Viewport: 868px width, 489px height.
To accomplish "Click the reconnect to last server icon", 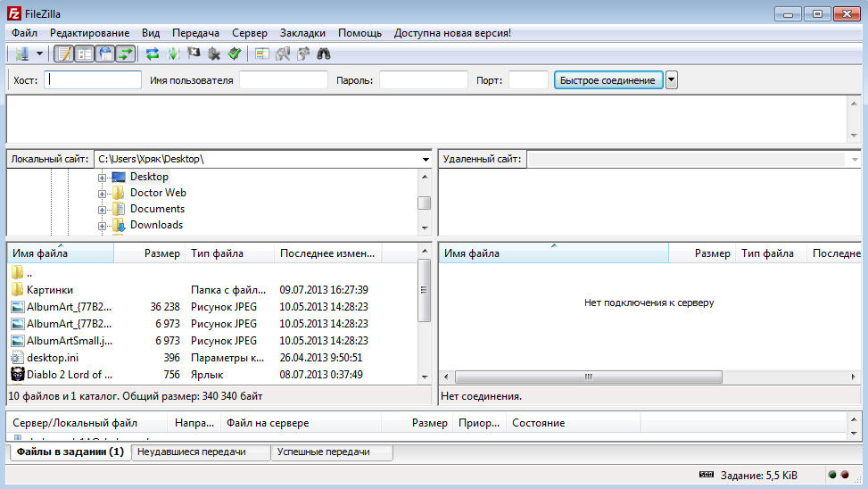I will (234, 54).
